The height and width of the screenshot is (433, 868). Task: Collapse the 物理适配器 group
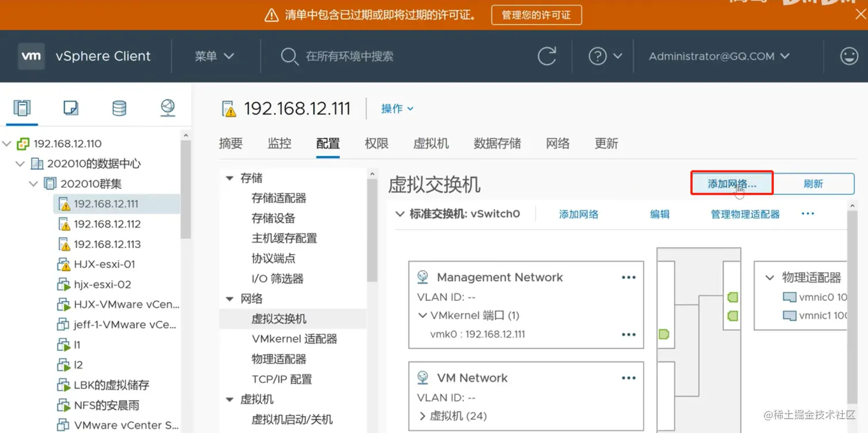[x=770, y=278]
